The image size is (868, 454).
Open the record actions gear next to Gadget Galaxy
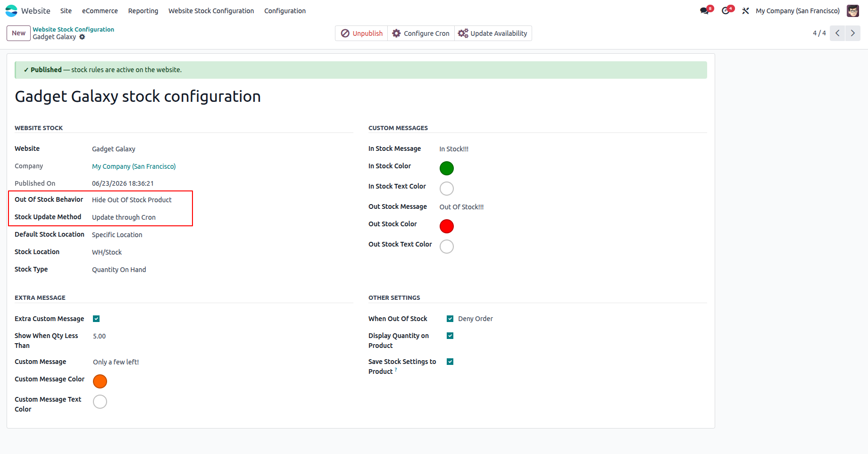(x=82, y=37)
